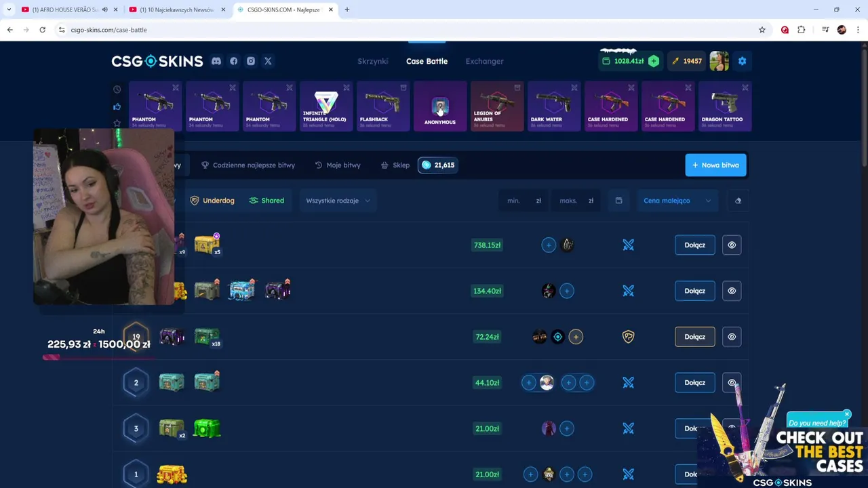
Task: Open the Anonymous drop card
Action: pos(440,106)
